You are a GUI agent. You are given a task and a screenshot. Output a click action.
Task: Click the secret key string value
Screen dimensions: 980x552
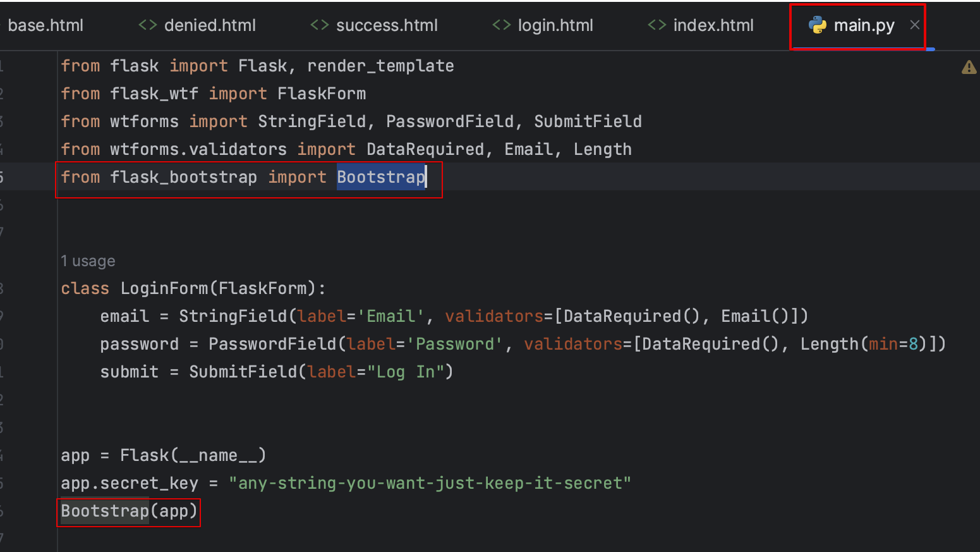(x=430, y=483)
